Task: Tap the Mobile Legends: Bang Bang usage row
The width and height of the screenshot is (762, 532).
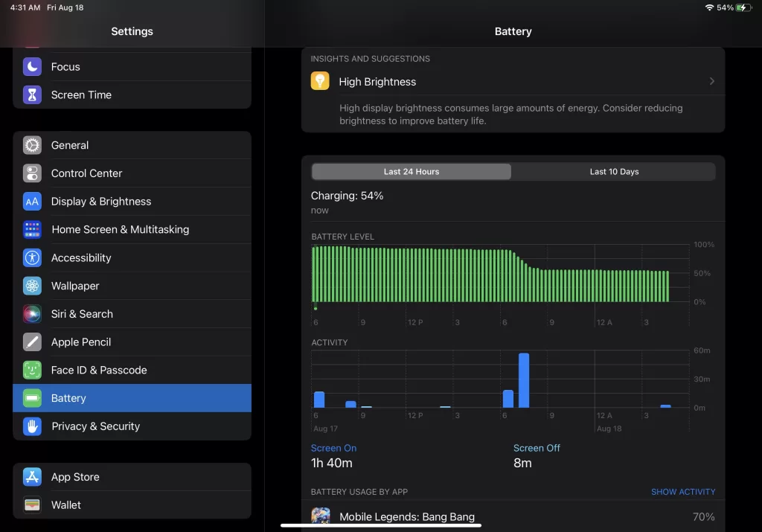Action: pos(513,516)
